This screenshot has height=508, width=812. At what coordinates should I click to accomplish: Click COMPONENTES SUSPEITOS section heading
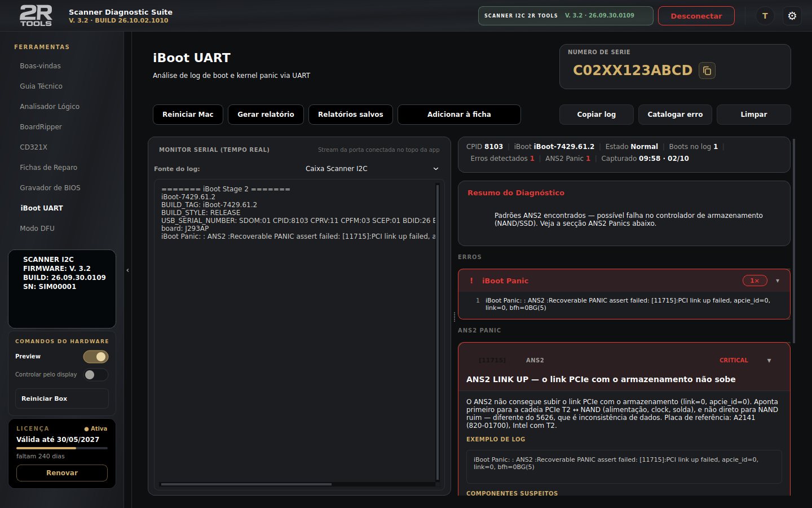(512, 493)
